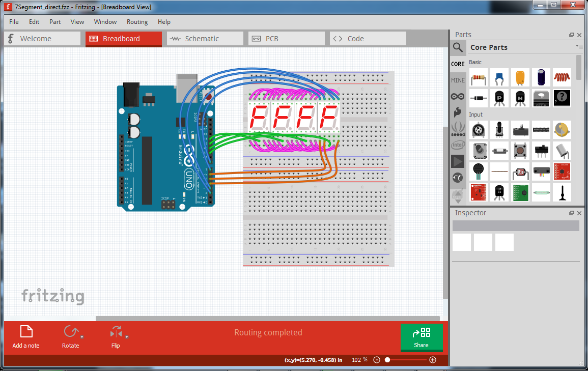Open the Help menu
Viewport: 588px width, 371px height.
[164, 22]
